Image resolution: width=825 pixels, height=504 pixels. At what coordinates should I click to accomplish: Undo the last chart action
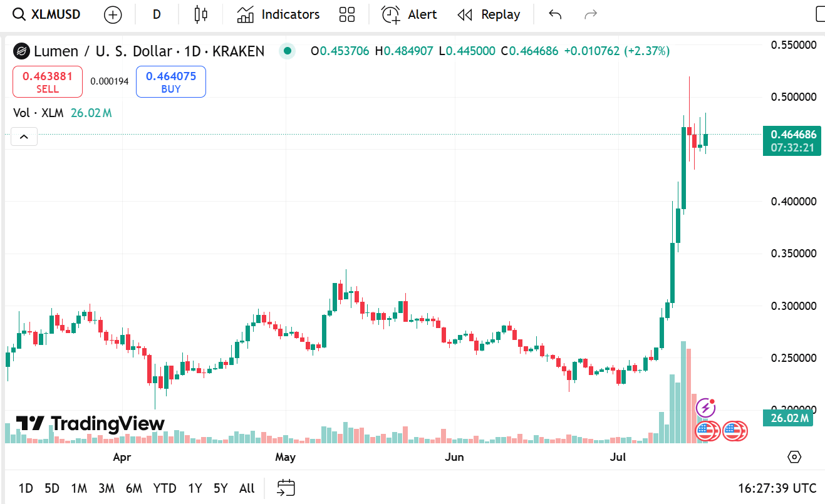(x=555, y=14)
